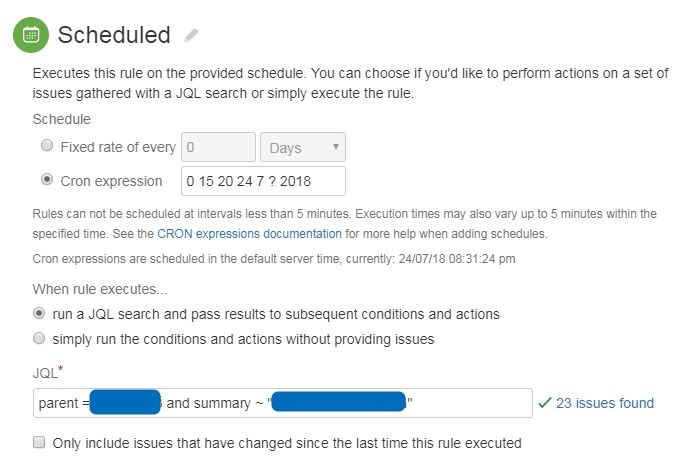Click the pencil edit icon beside Scheduled
This screenshot has width=692, height=469.
pos(191,35)
